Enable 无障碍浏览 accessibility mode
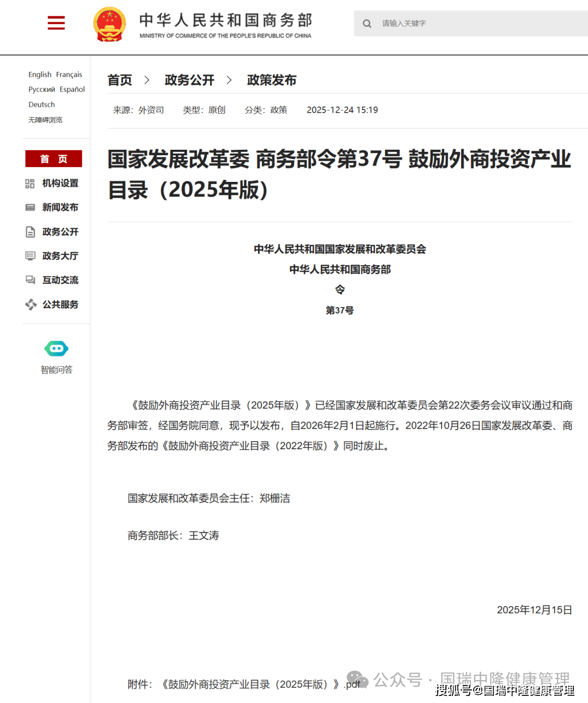Screen dimensions: 588x703 45,120
